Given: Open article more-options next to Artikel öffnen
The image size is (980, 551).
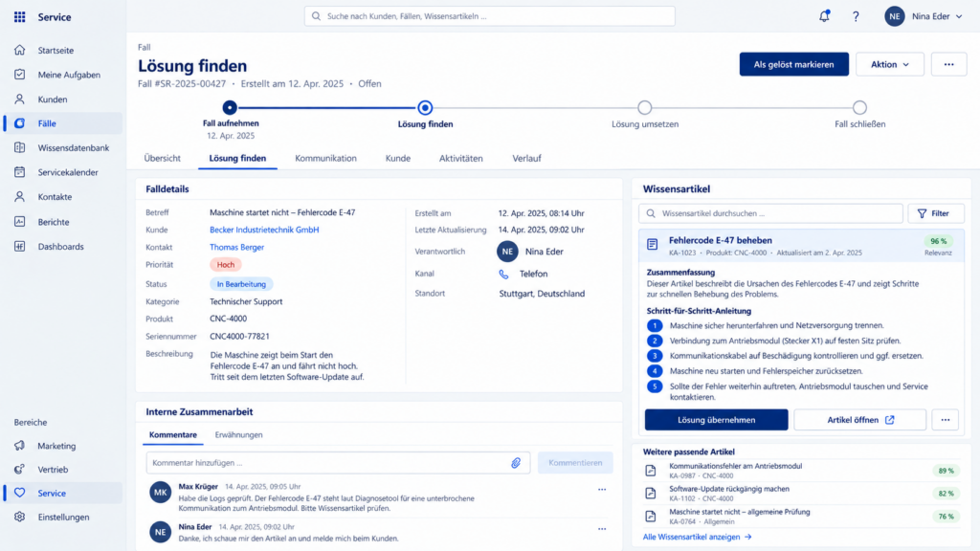Looking at the screenshot, I should click(x=945, y=420).
